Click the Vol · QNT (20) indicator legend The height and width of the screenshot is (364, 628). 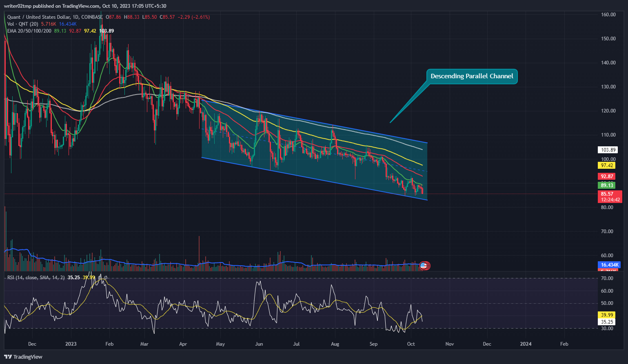tap(23, 24)
